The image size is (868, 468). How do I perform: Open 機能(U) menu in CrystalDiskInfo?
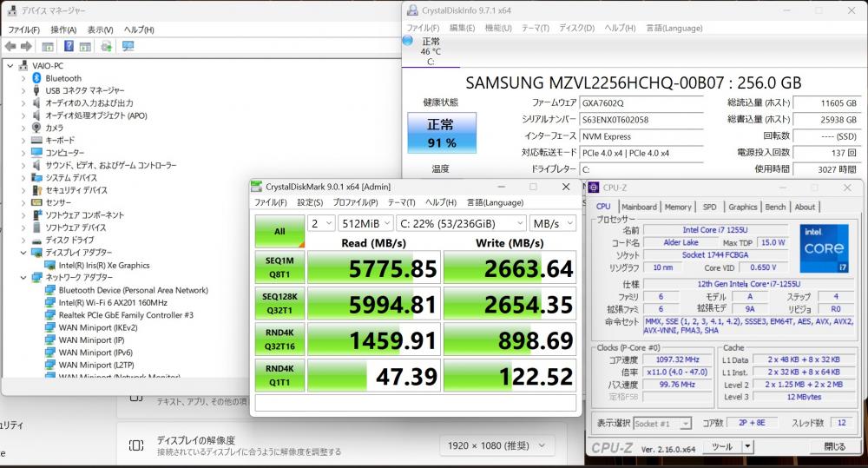click(x=498, y=28)
